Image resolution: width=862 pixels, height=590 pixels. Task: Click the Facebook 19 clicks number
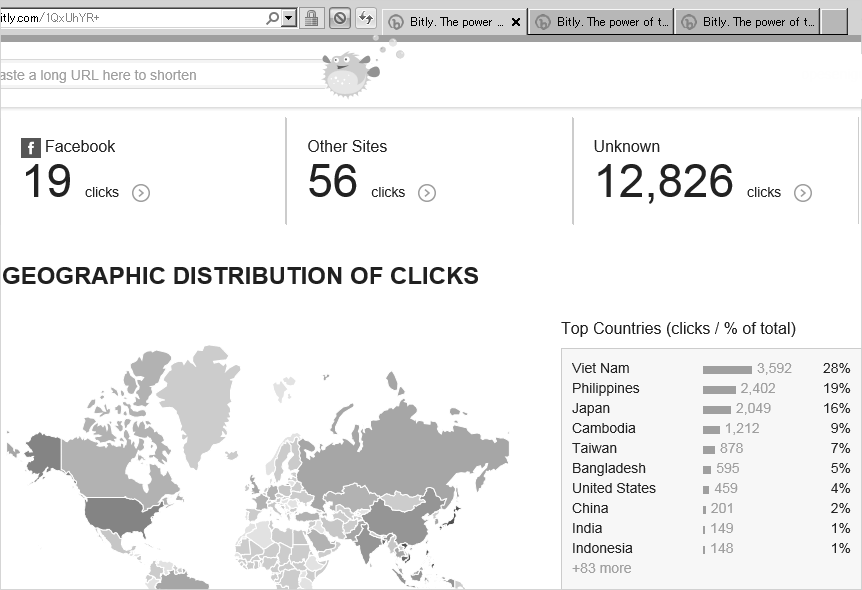coord(48,181)
